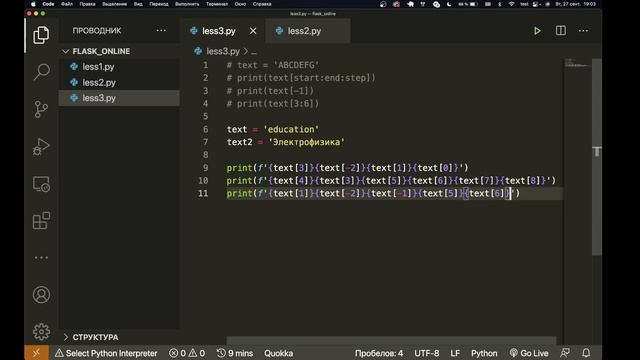Expand the СТРУКТУРА outline section
This screenshot has height=360, width=640.
coord(119,337)
